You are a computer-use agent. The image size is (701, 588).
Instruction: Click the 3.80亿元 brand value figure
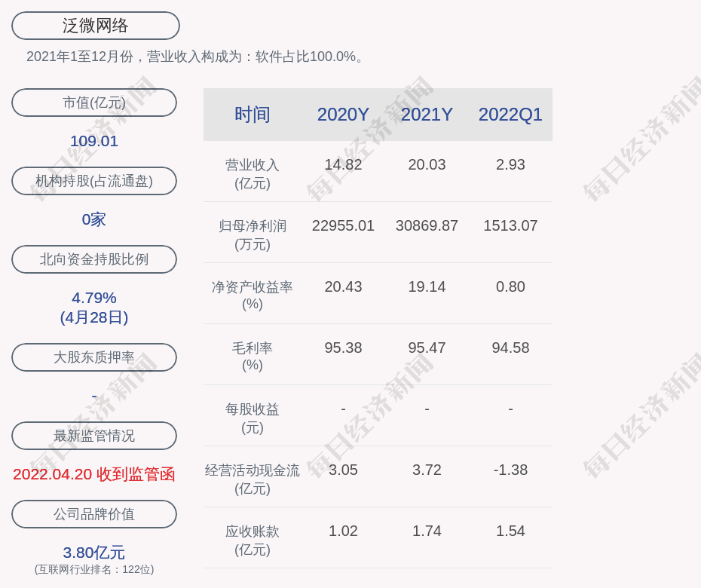[x=94, y=553]
